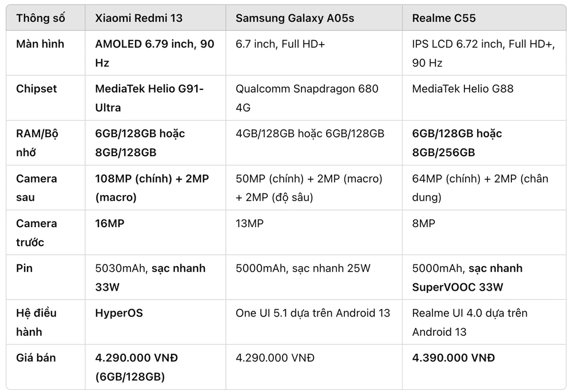Click the 'RAM/Bộ nhớ' row label
The width and height of the screenshot is (572, 392).
coord(37,142)
